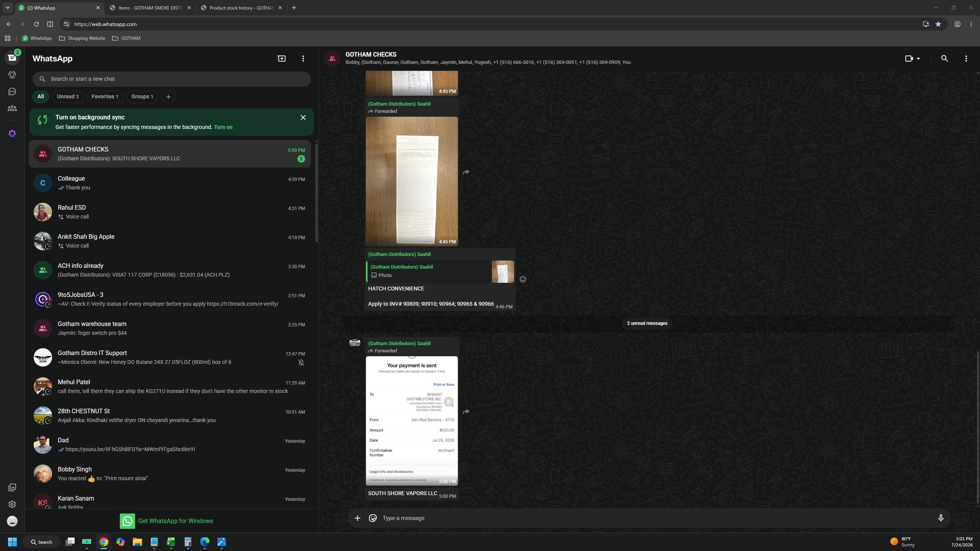Image resolution: width=980 pixels, height=551 pixels.
Task: Filter chats by Unread 2
Action: pyautogui.click(x=68, y=96)
